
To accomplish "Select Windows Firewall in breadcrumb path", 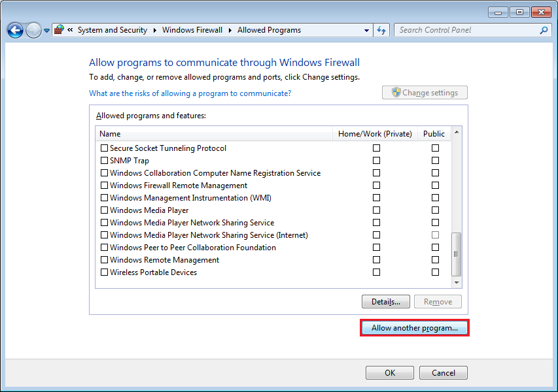I will 192,30.
